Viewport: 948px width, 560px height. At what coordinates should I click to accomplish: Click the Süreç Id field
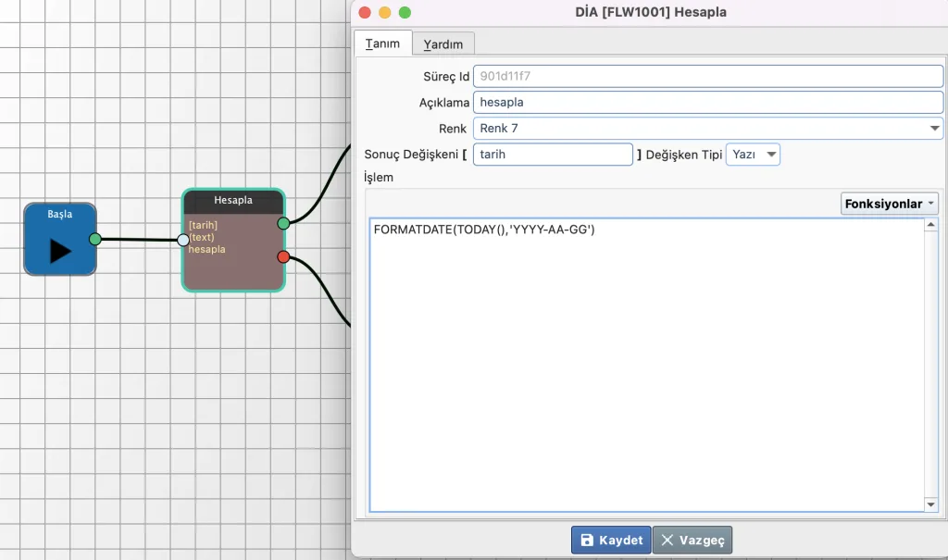[707, 76]
